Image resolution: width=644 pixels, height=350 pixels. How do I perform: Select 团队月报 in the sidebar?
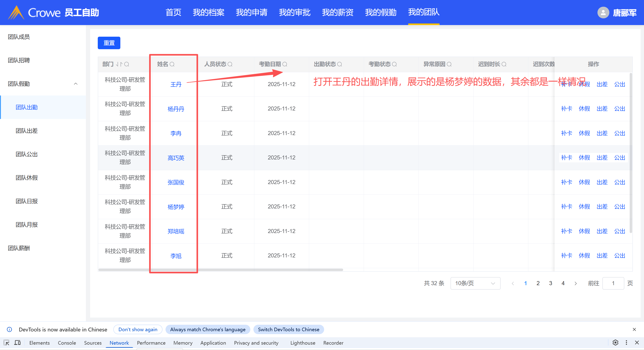tap(27, 225)
